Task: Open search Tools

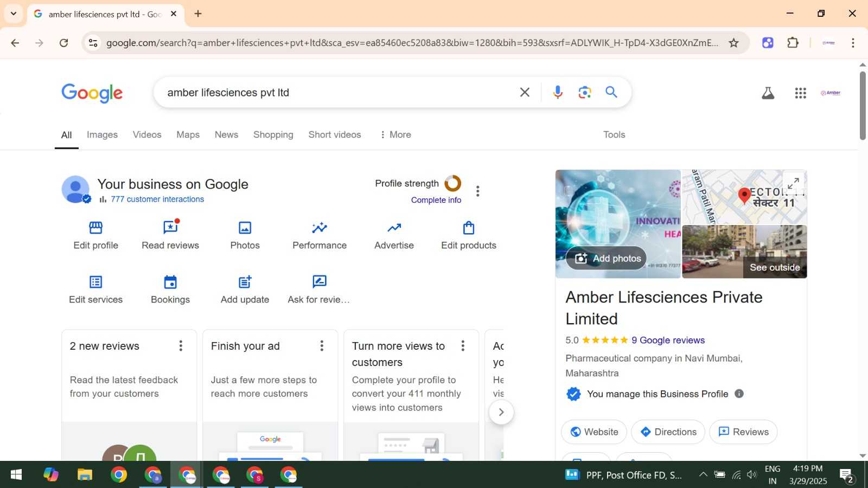Action: tap(614, 134)
